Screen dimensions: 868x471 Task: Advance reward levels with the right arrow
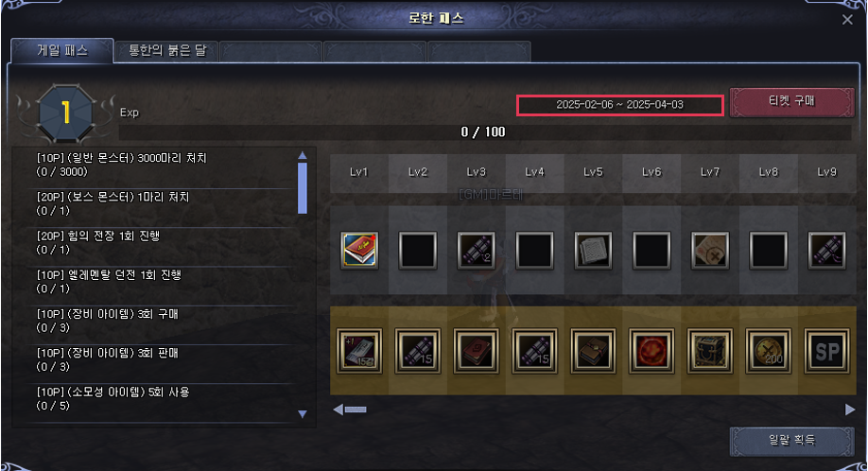(x=850, y=410)
